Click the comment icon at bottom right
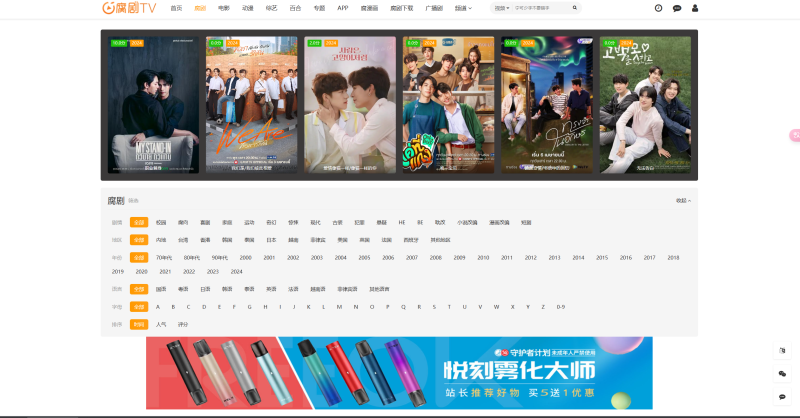800x418 pixels. 782,396
